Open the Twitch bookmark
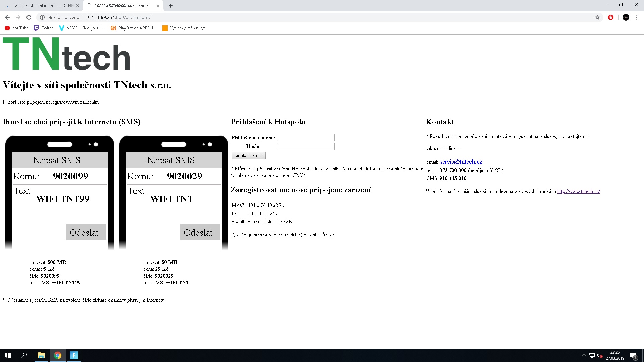Screen dimensions: 644x362 [44, 28]
